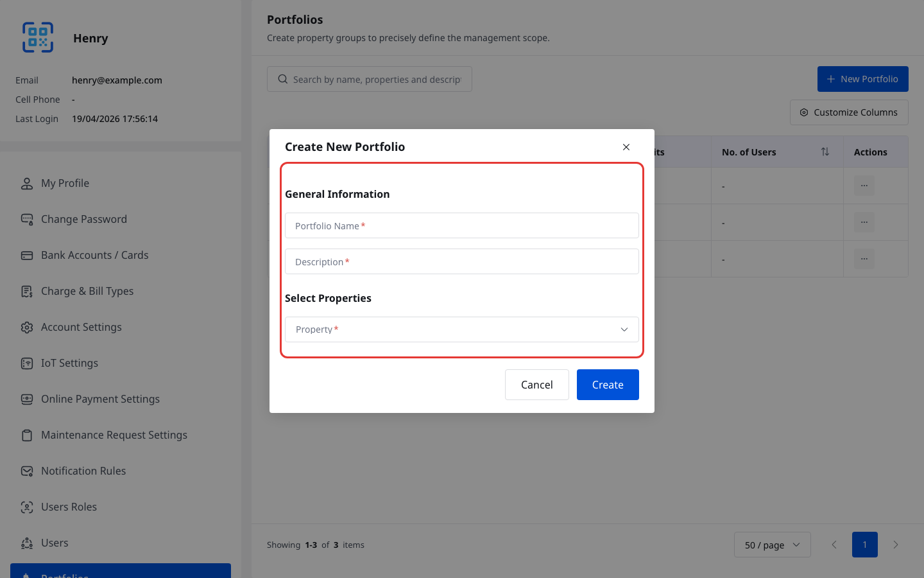Click the Online Payment Settings icon
Screen dimensions: 924x578
[27, 399]
